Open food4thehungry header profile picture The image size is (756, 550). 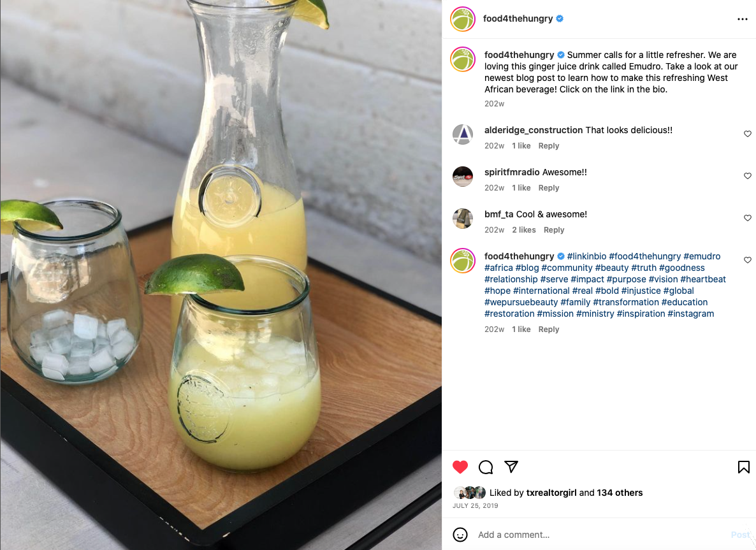click(463, 19)
